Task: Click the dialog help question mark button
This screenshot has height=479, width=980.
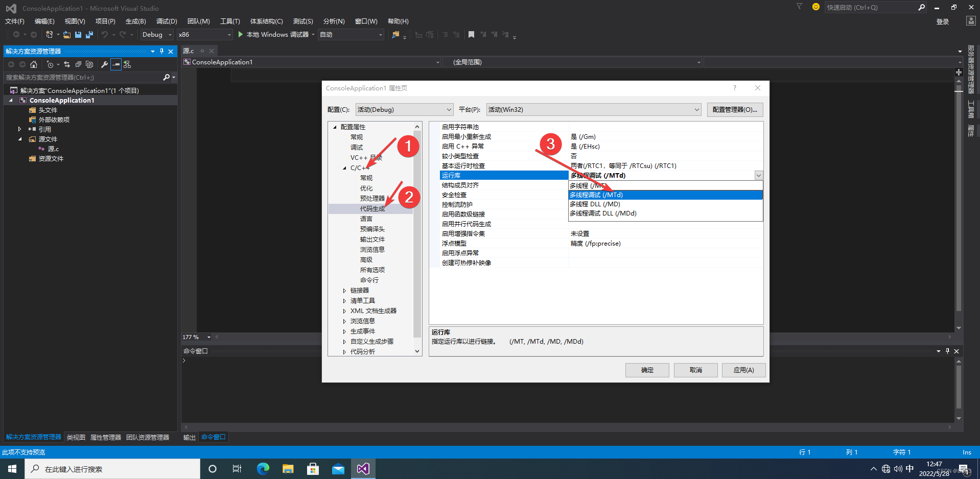Action: [x=735, y=88]
